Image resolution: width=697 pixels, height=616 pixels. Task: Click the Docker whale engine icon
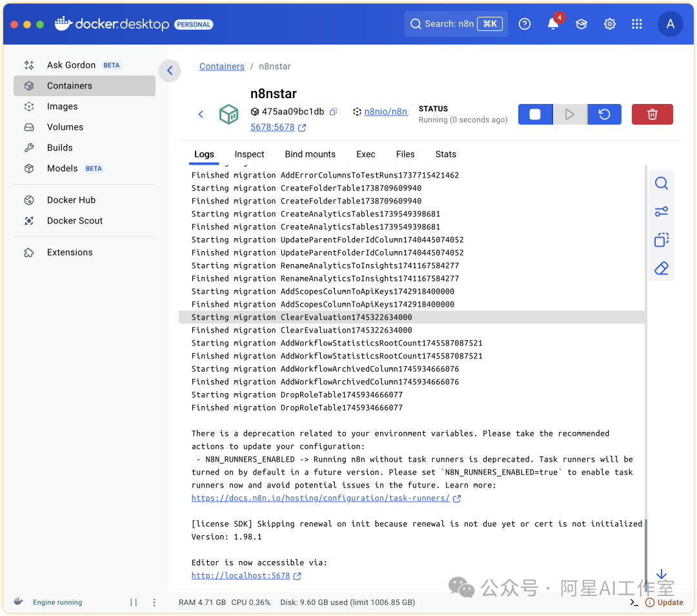click(18, 602)
